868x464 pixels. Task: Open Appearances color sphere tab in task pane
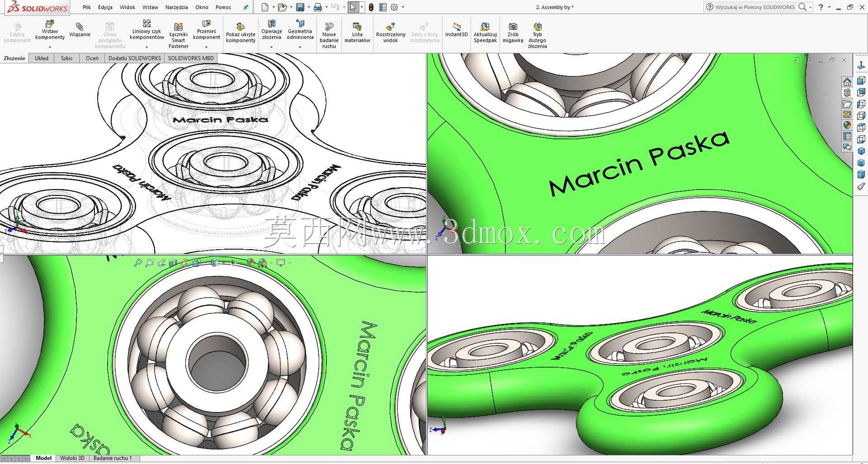click(x=847, y=125)
